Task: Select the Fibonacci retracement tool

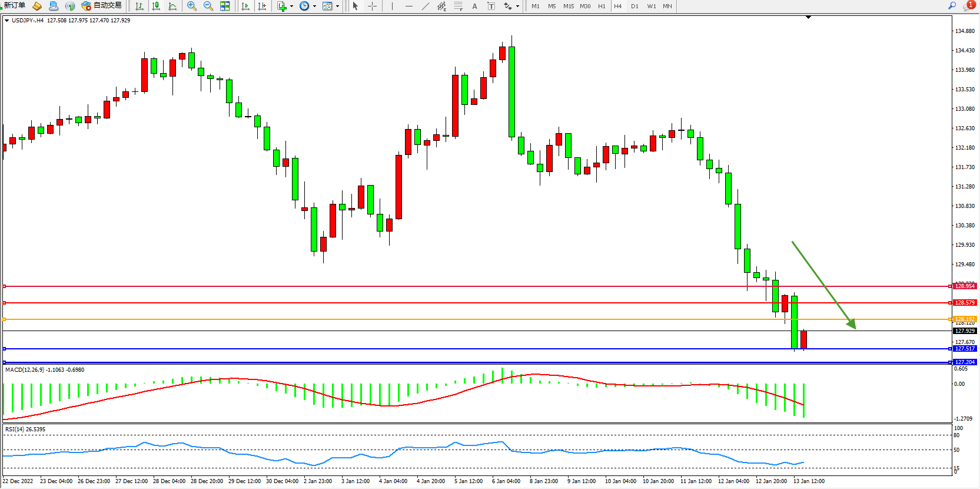Action: [x=458, y=6]
